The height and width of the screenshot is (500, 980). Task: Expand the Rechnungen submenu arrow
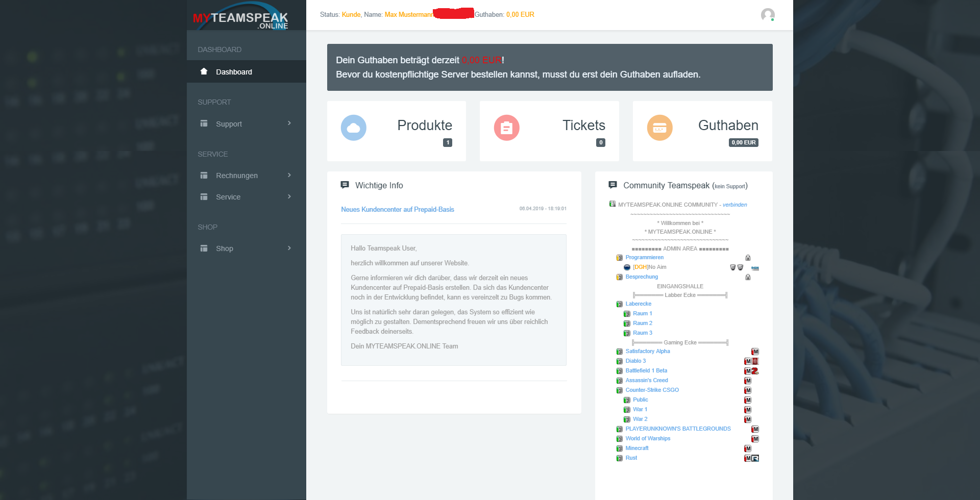(289, 176)
